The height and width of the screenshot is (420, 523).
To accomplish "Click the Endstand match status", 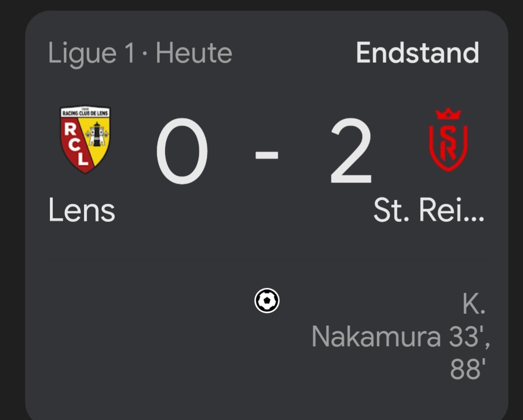I will click(x=418, y=53).
